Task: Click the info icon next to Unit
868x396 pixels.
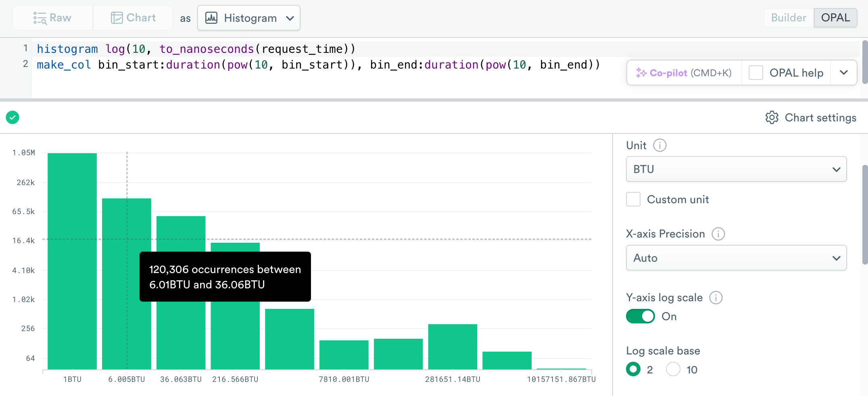Action: (659, 145)
